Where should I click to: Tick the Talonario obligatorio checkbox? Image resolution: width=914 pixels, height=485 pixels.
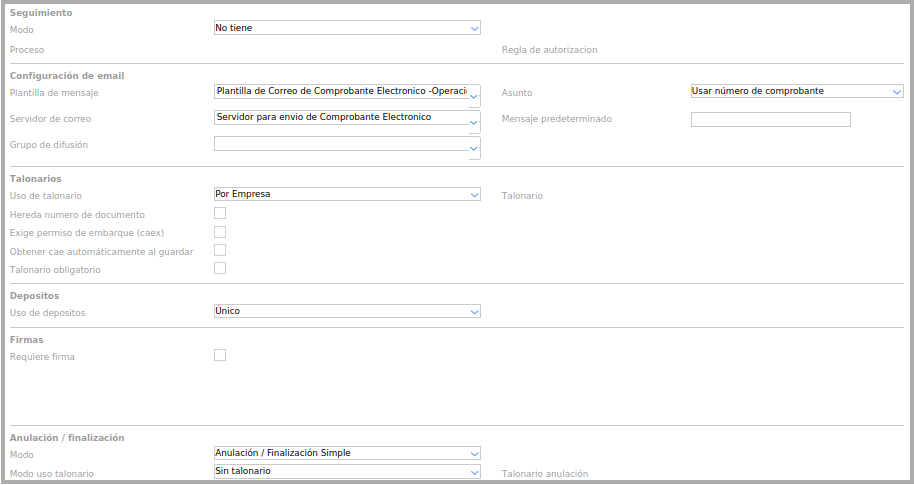coord(220,268)
